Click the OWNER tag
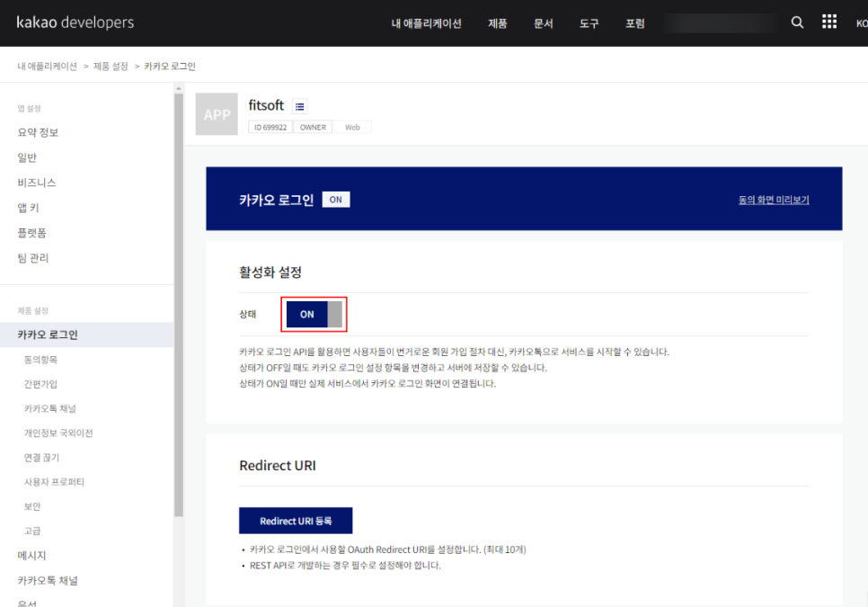The width and height of the screenshot is (868, 607). pyautogui.click(x=313, y=128)
